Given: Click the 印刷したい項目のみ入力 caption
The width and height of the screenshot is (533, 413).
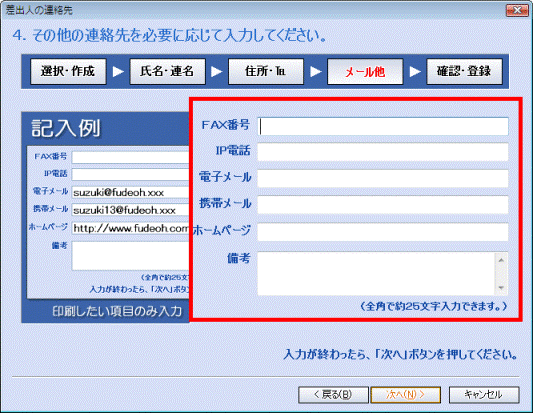Looking at the screenshot, I should (117, 311).
